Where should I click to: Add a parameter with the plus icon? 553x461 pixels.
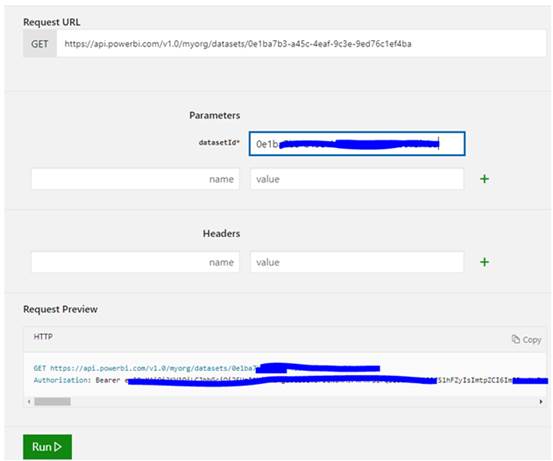point(484,179)
